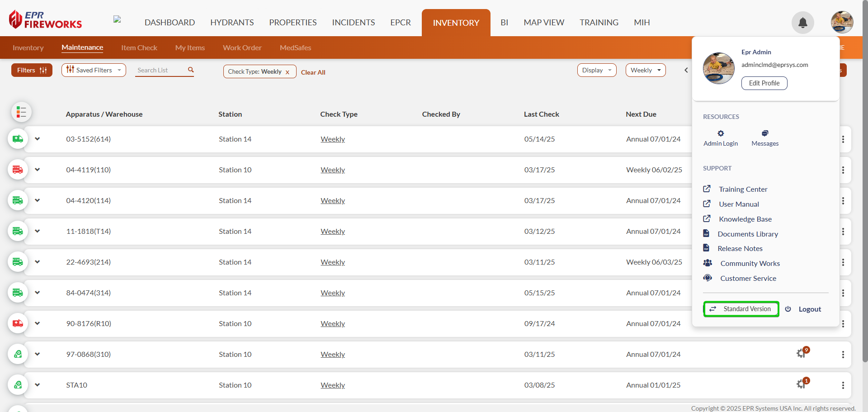Click the Edit Profile button

[x=764, y=83]
